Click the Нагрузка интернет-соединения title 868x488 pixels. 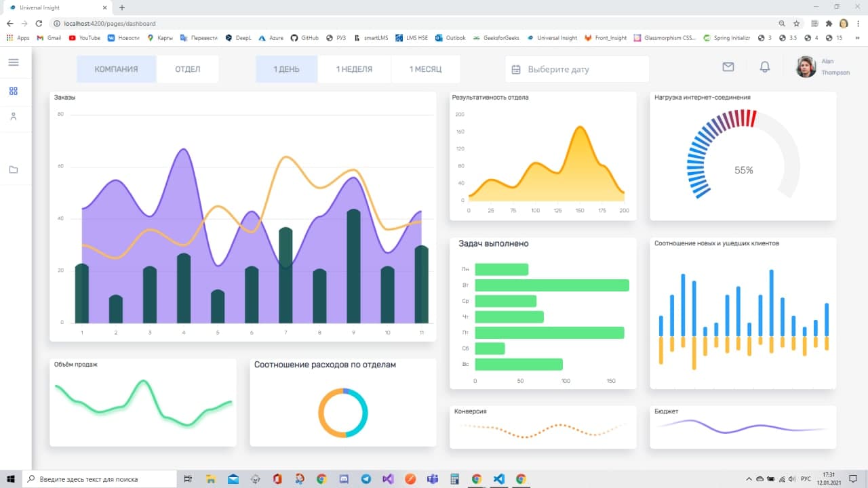[702, 98]
